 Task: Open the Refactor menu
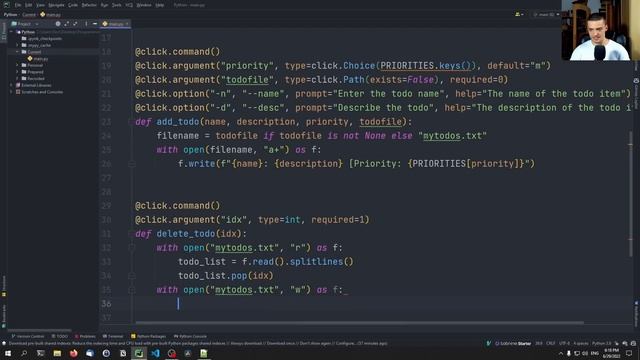[x=89, y=5]
